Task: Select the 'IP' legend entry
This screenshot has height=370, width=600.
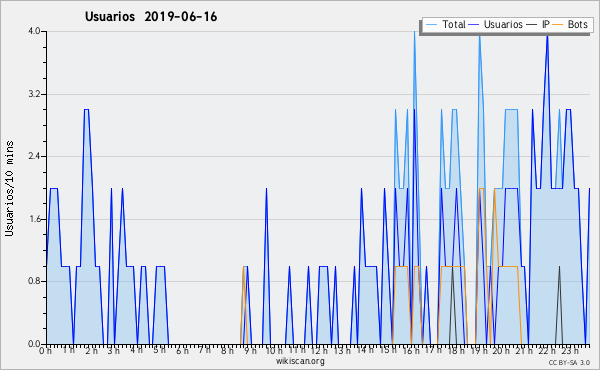Action: click(546, 24)
